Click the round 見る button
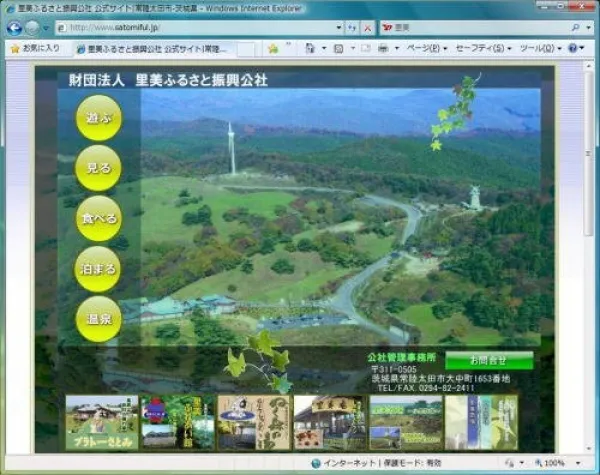The width and height of the screenshot is (600, 475). [x=98, y=168]
